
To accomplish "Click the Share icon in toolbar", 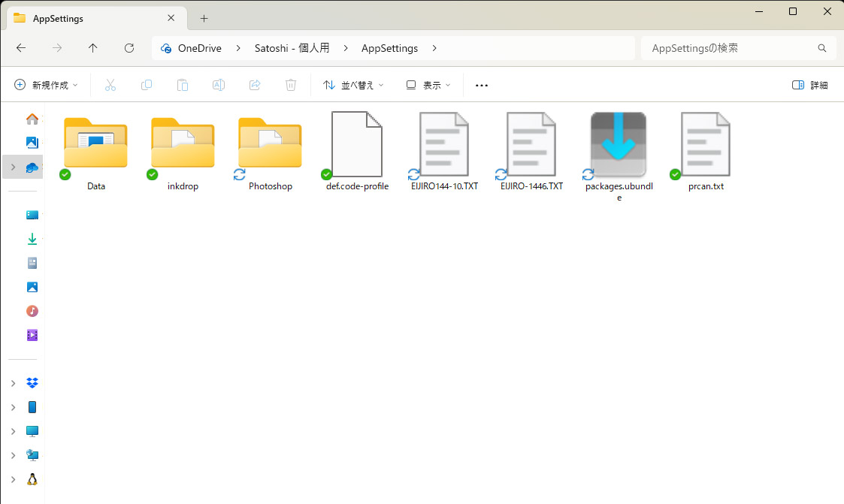I will tap(255, 85).
